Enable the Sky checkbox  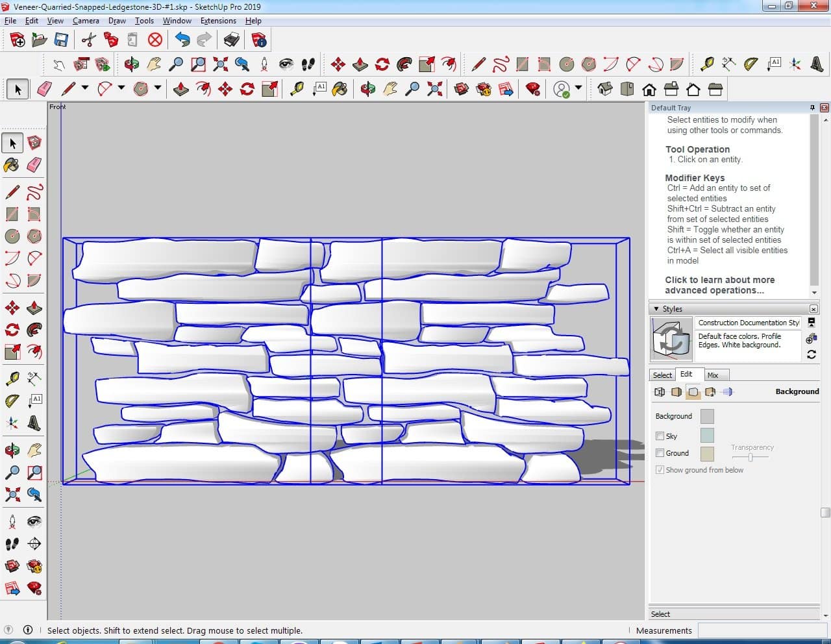(x=660, y=436)
